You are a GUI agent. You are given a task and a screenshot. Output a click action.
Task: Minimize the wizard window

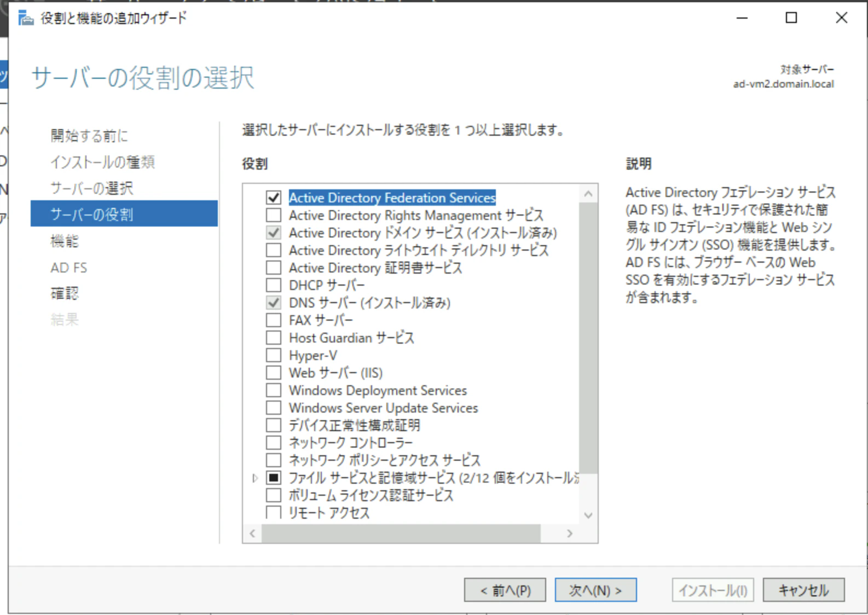pyautogui.click(x=742, y=18)
